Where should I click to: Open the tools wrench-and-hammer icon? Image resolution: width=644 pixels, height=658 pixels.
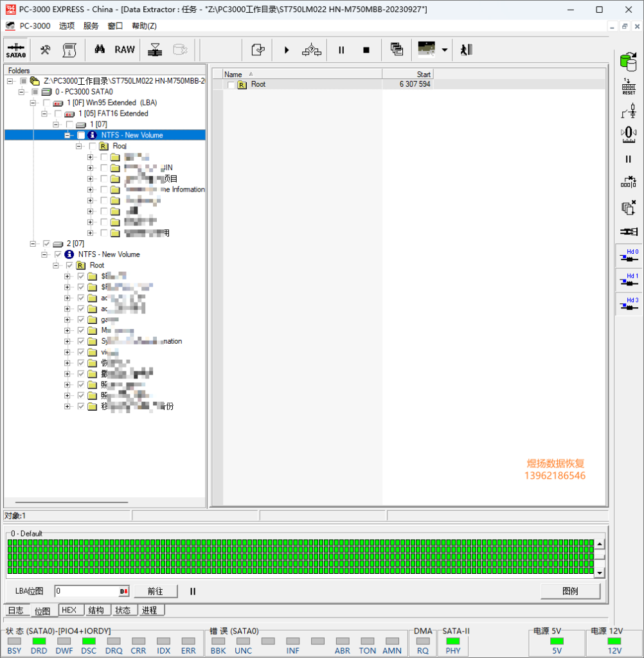[x=46, y=50]
